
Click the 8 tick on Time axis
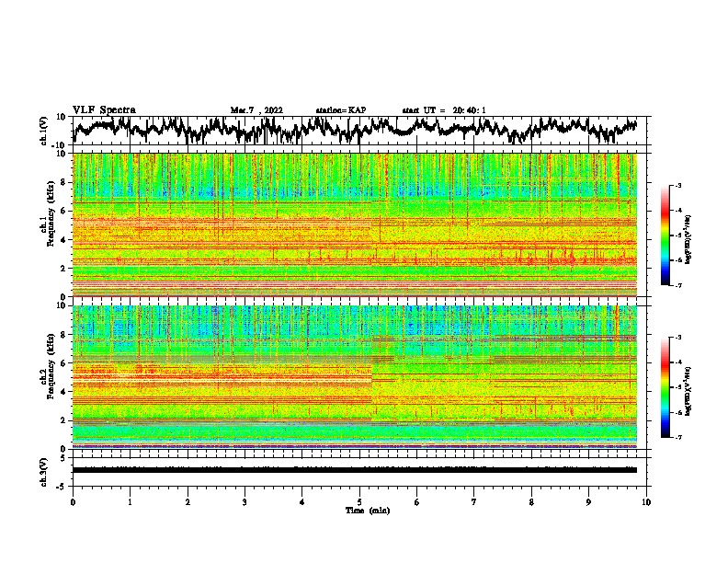coord(531,502)
